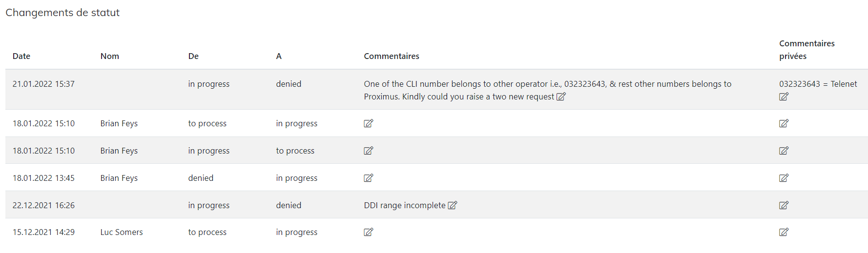This screenshot has height=253, width=868.
Task: Edit comment for Luc Somers 15.12.2021 row
Action: [369, 232]
